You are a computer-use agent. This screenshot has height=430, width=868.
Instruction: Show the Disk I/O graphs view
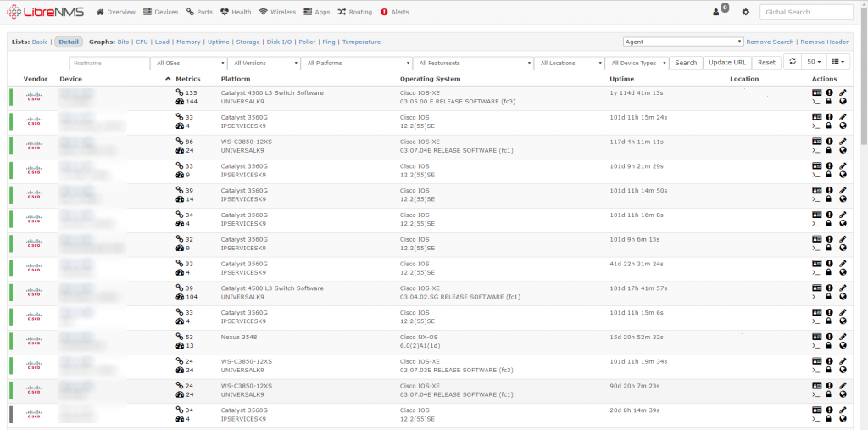pos(279,42)
